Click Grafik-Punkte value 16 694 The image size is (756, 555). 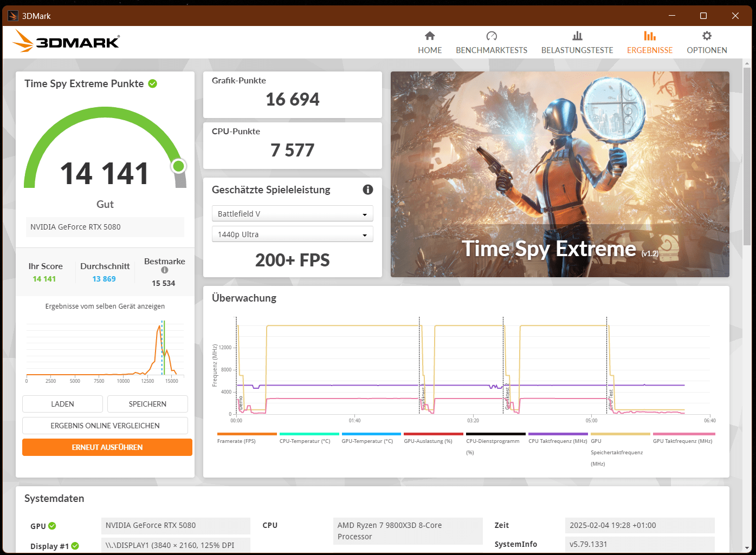(293, 100)
